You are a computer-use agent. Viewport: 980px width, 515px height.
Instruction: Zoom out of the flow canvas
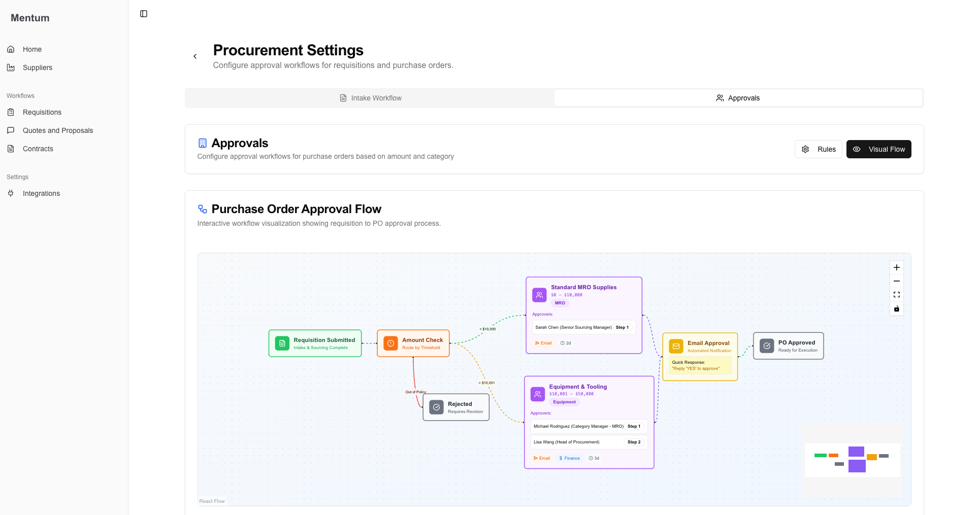tap(896, 281)
